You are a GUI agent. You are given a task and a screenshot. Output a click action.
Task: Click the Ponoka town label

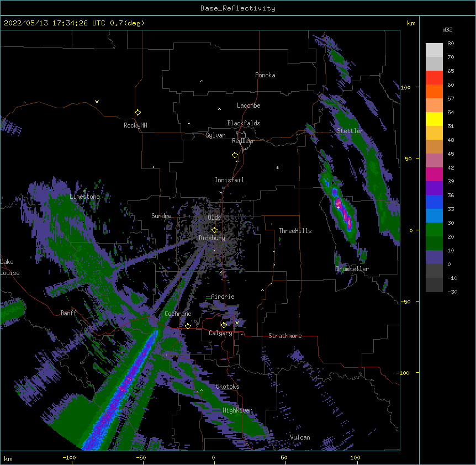click(x=265, y=75)
